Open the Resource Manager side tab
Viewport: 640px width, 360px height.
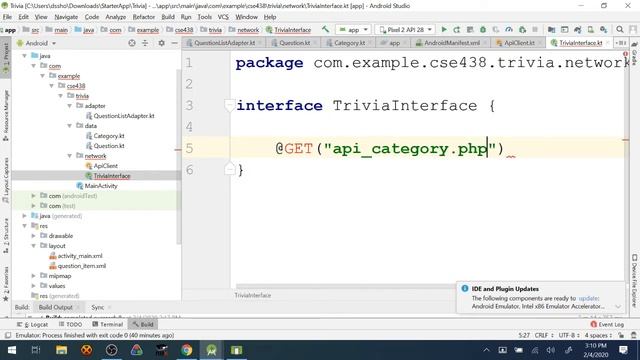[x=6, y=116]
